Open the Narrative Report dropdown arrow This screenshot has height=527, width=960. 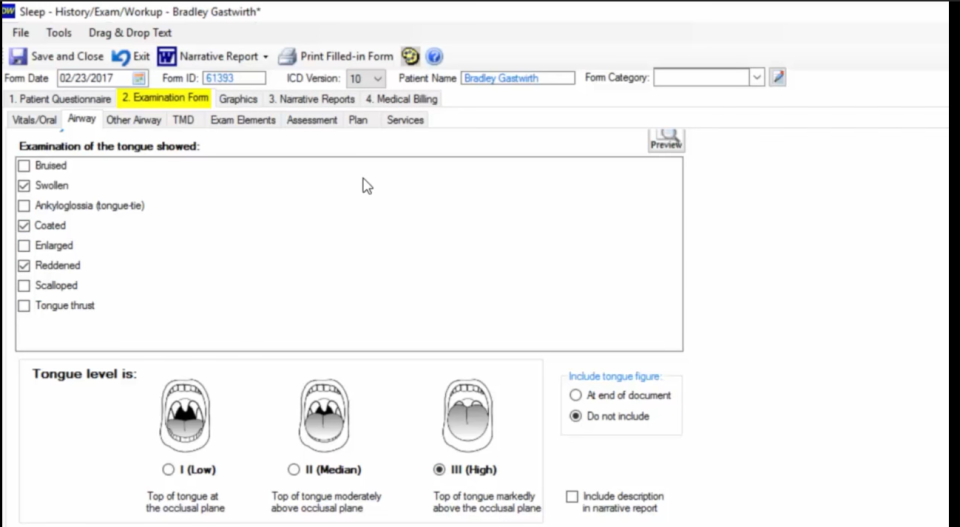point(266,57)
